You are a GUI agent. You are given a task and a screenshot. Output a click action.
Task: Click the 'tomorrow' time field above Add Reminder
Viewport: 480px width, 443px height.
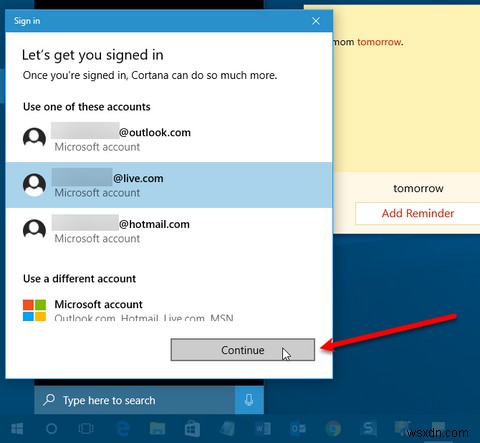(418, 188)
